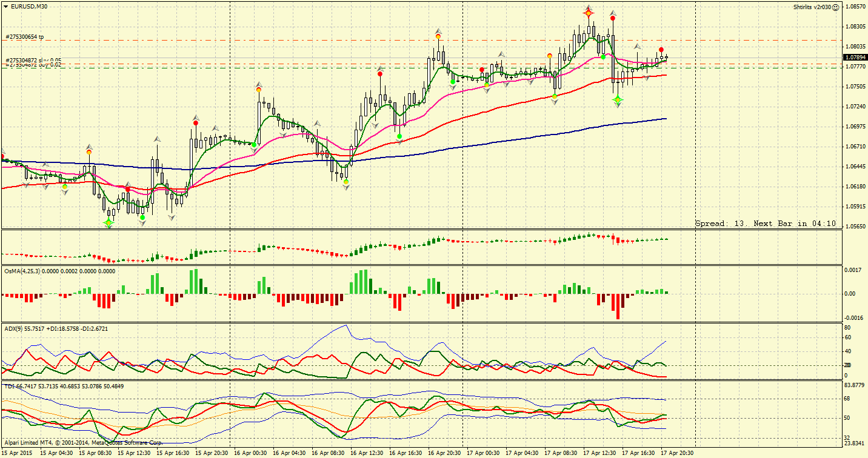Click price scale value 1.06975
This screenshot has width=868, height=458.
(x=855, y=127)
